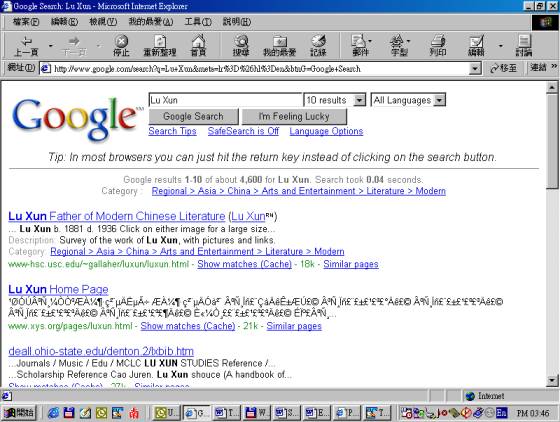This screenshot has width=560, height=422.
Task: Open the Lu Xun Home Page result
Action: 58,289
